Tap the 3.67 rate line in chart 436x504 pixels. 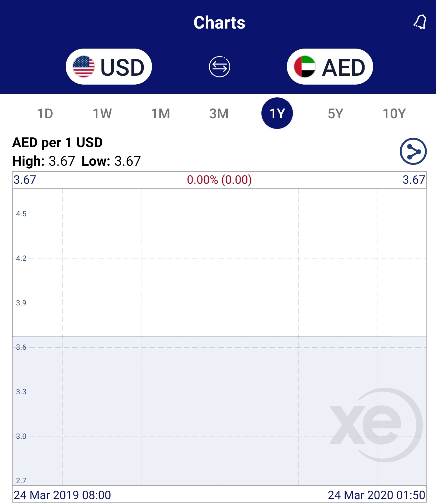[219, 337]
